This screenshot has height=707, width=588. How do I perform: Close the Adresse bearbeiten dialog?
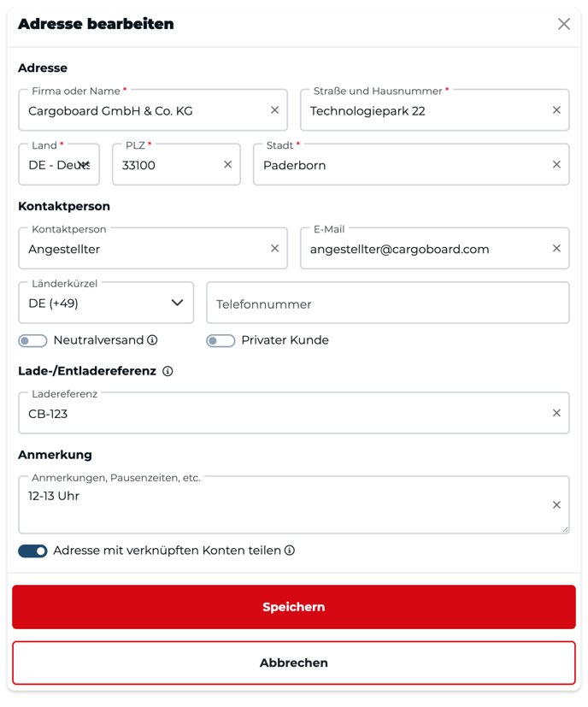564,24
